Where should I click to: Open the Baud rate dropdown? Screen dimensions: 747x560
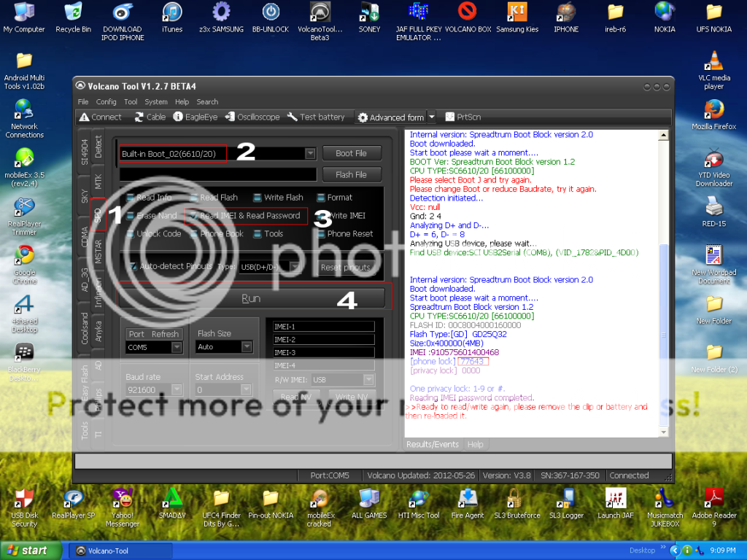(x=177, y=390)
